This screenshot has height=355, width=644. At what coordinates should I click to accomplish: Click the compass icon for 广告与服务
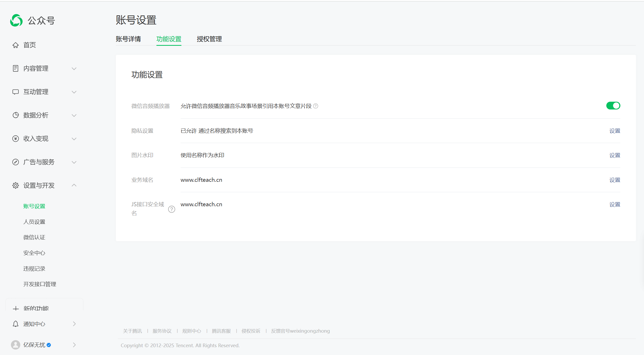tap(16, 162)
